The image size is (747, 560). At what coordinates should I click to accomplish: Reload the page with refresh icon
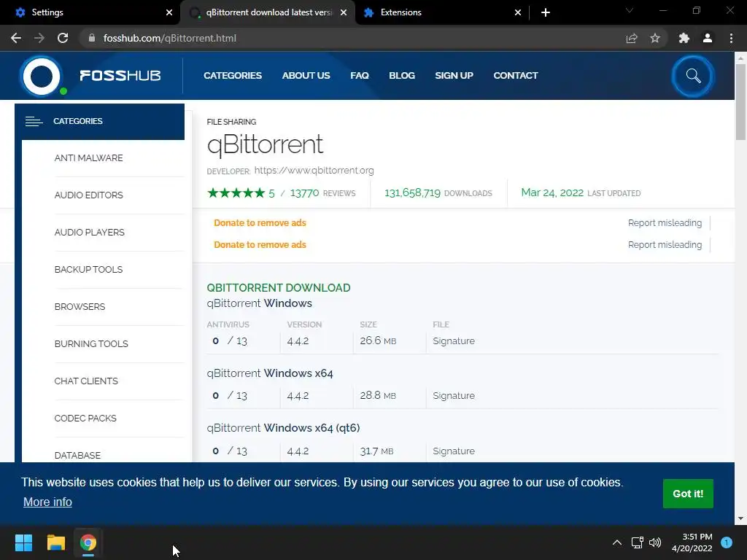click(x=63, y=38)
